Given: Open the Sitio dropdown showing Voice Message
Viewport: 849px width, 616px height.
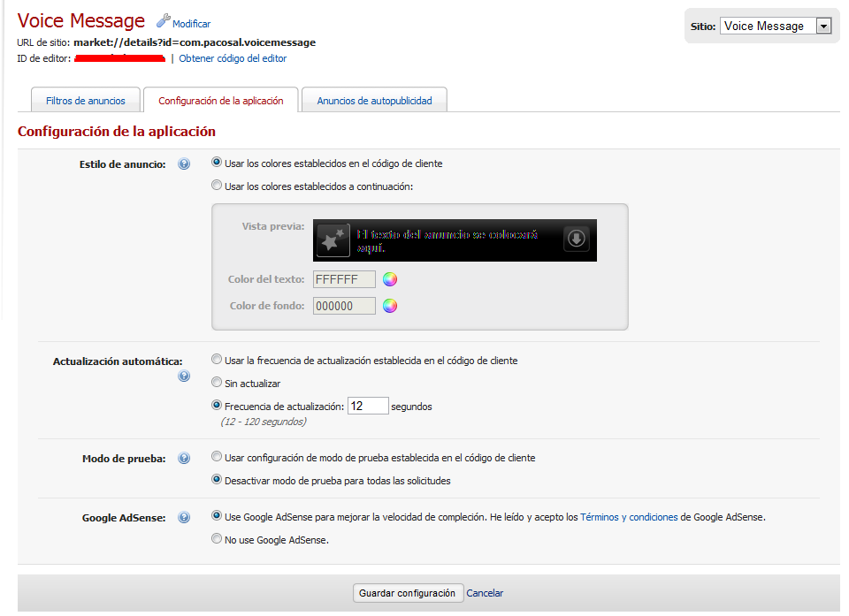Looking at the screenshot, I should point(776,27).
